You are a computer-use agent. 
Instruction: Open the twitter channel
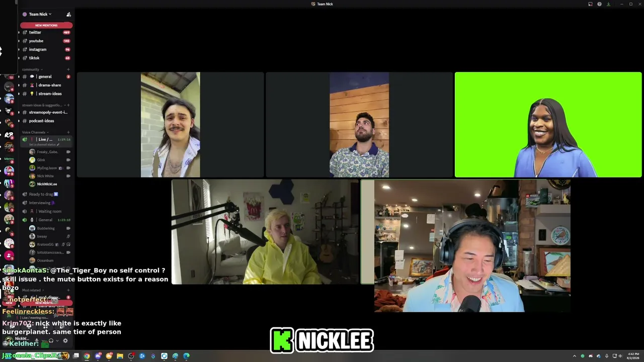pyautogui.click(x=45, y=32)
